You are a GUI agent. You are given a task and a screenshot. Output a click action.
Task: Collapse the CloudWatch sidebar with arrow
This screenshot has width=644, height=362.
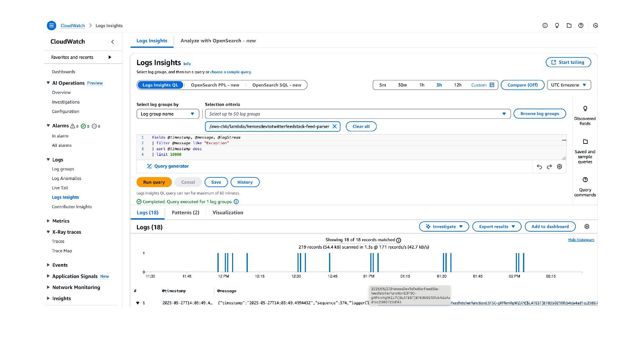[112, 42]
